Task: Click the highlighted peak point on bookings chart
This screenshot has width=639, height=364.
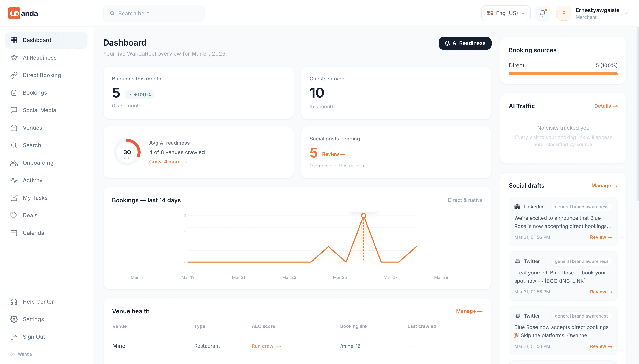Action: [363, 216]
